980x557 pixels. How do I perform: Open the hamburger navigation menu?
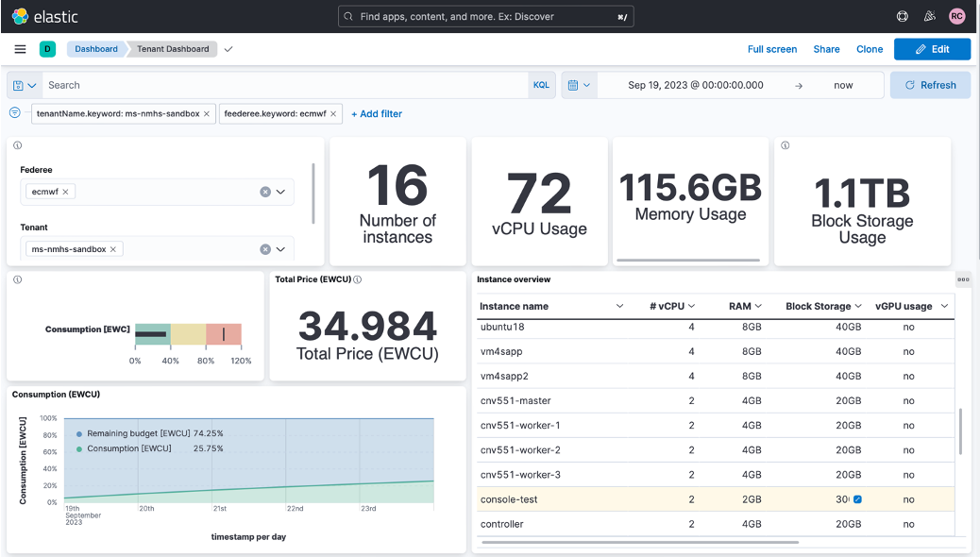pos(20,49)
